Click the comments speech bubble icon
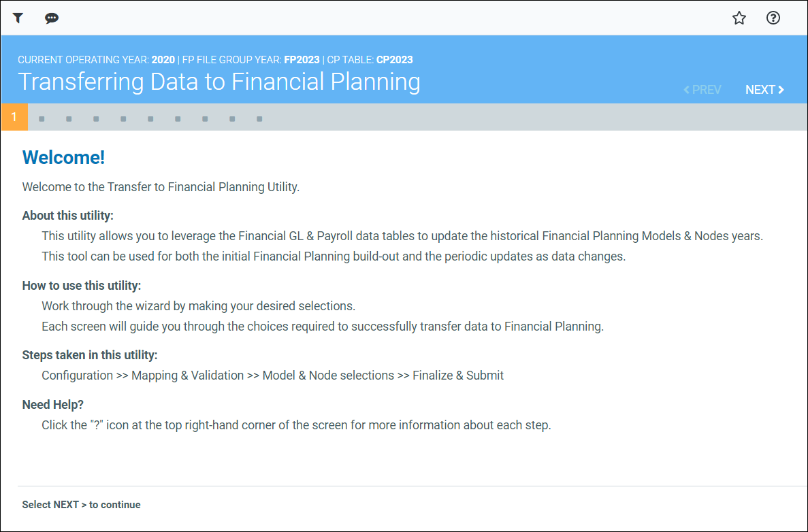The width and height of the screenshot is (808, 532). [52, 18]
